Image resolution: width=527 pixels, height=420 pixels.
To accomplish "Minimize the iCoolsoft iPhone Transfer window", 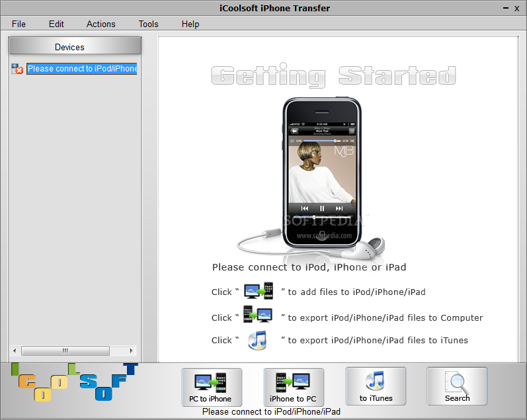I will [505, 8].
